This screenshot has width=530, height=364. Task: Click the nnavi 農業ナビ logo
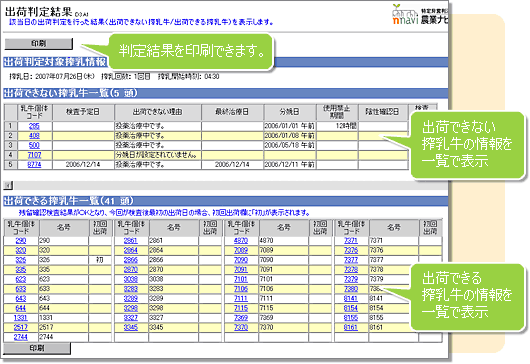pyautogui.click(x=420, y=15)
